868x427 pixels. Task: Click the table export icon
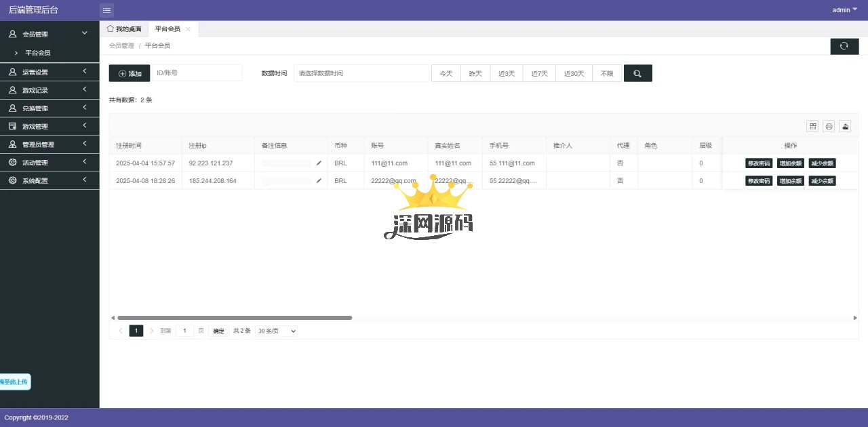point(845,126)
